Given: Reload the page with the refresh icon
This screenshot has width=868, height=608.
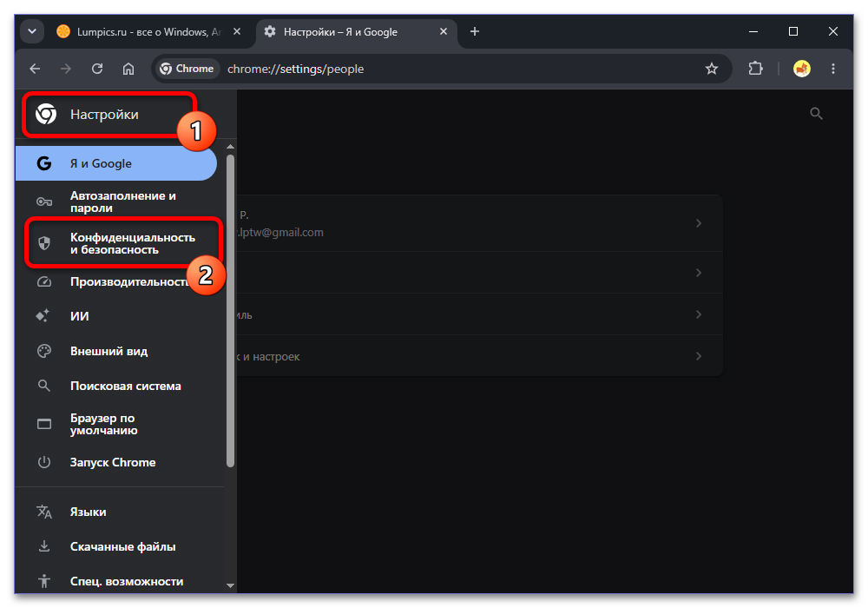Looking at the screenshot, I should (97, 69).
